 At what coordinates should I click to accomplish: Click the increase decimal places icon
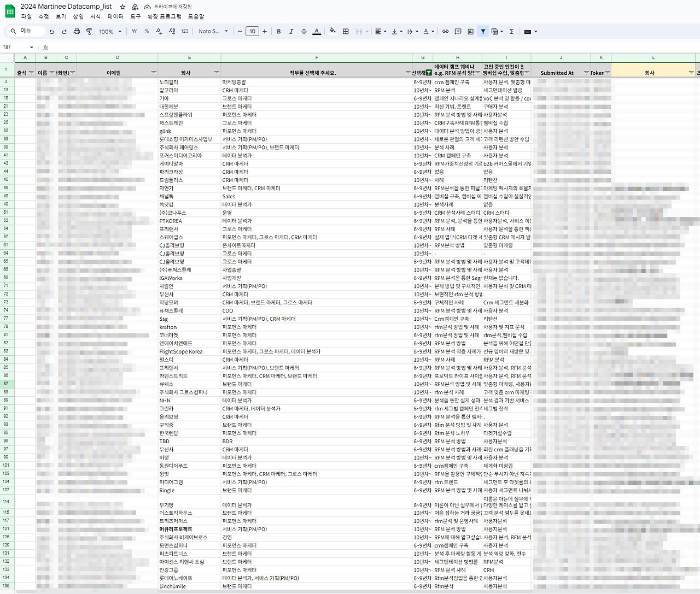pyautogui.click(x=172, y=32)
